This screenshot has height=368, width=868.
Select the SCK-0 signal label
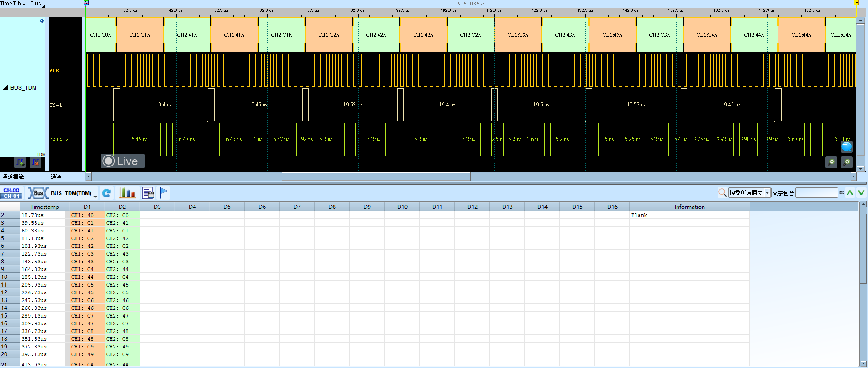coord(57,71)
